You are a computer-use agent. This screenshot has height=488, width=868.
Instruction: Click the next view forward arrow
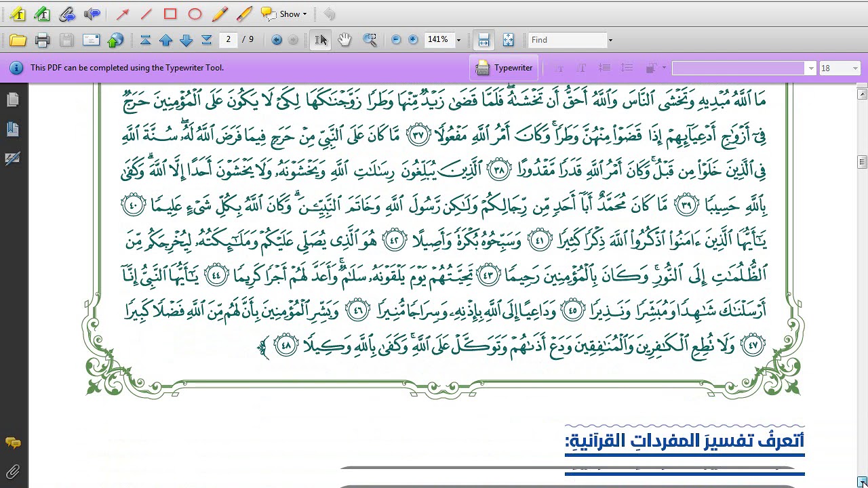coord(293,40)
